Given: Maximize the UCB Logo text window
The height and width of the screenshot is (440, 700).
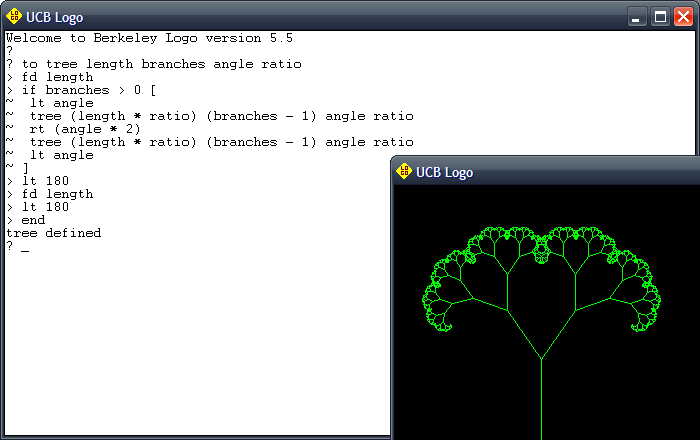Looking at the screenshot, I should pyautogui.click(x=660, y=17).
